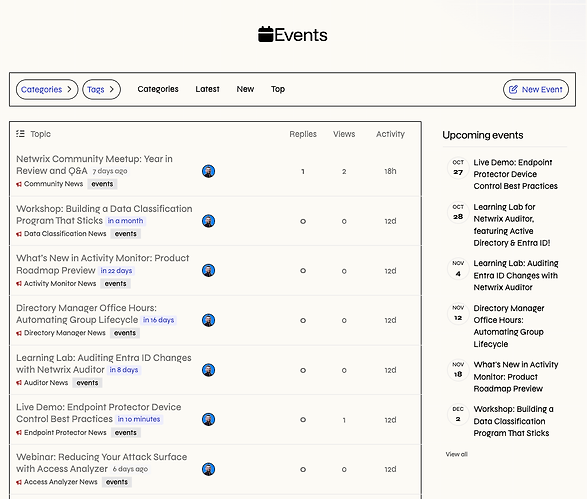
Task: Switch to the Latest tab
Action: pos(207,89)
